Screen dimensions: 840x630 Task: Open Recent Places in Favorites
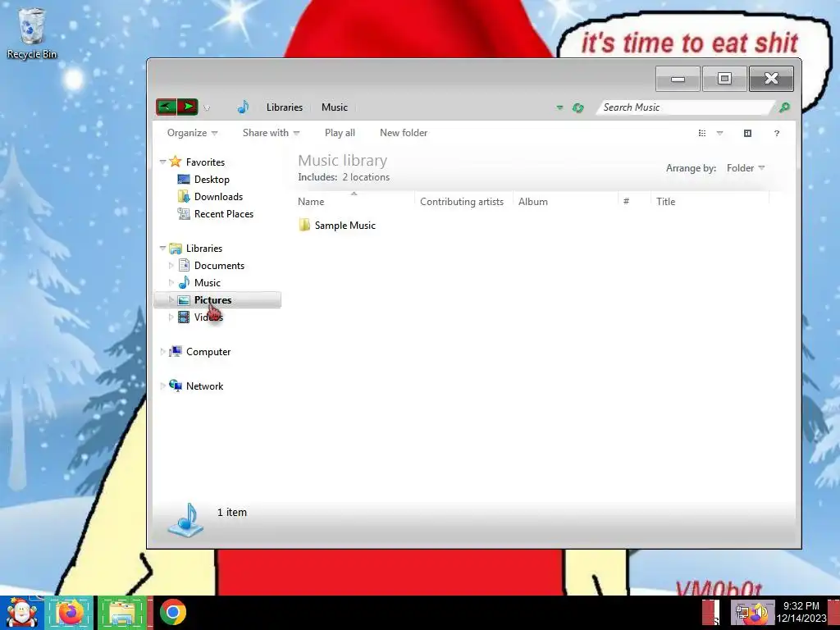(224, 214)
